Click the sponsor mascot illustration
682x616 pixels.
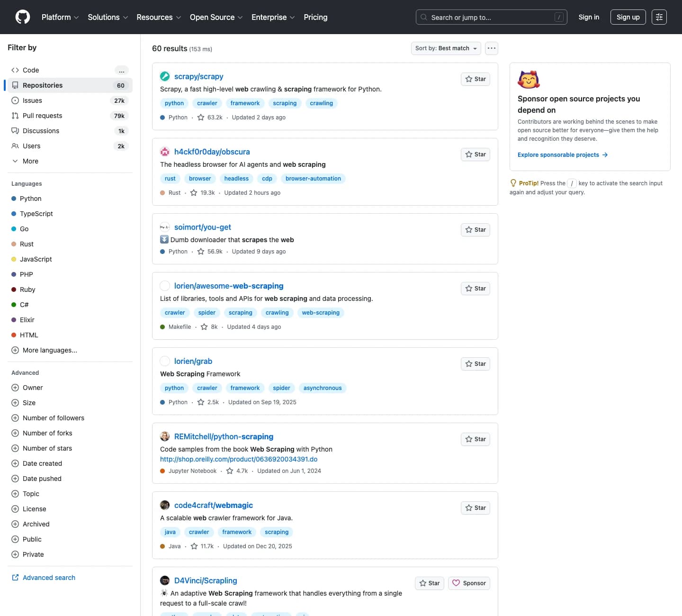coord(529,80)
